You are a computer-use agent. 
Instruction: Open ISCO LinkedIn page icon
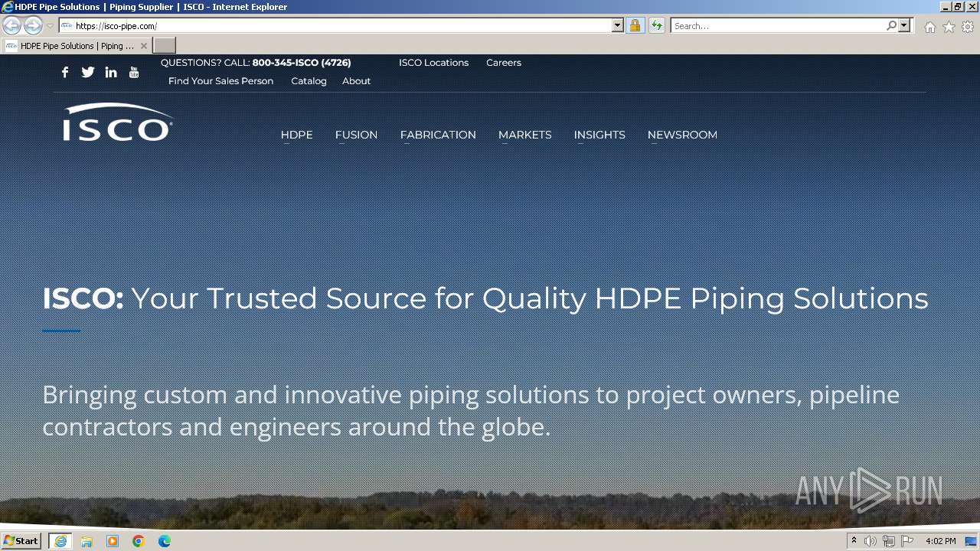[111, 72]
